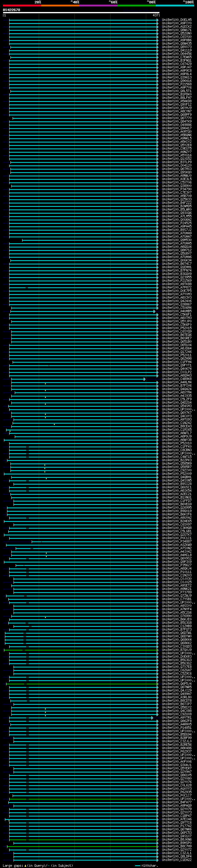Select the UniRef100_Q861V5 label
Screen dimensions: 197x868
(176, 775)
